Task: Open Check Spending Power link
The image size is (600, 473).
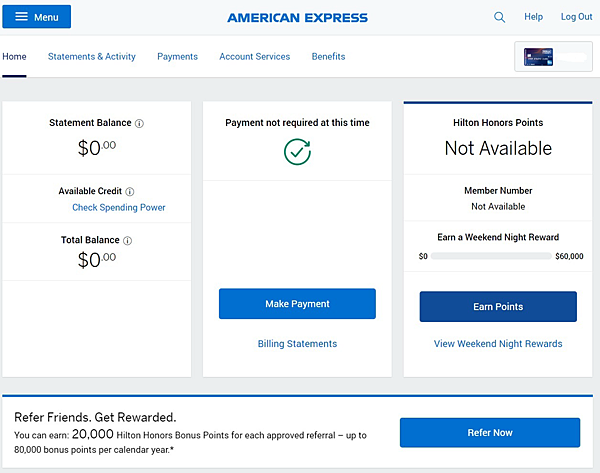Action: 119,207
